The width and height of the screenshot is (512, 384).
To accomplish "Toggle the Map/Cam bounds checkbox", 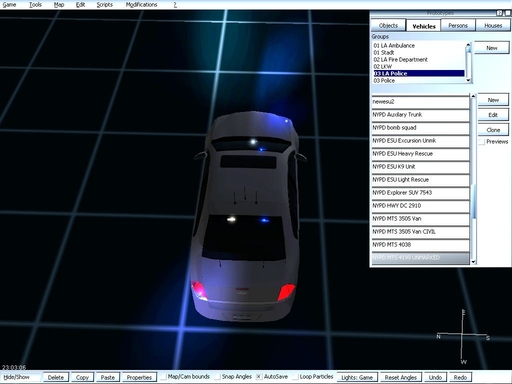I will point(163,377).
